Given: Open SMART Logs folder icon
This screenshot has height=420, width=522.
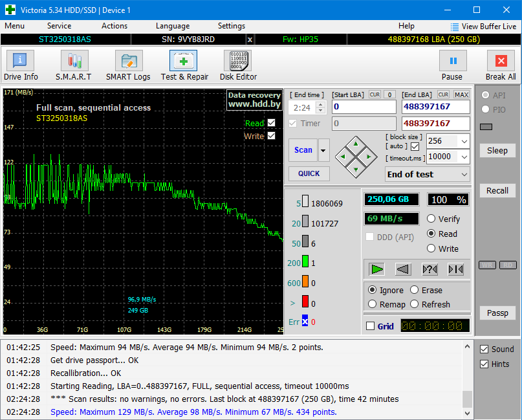Looking at the screenshot, I should [x=129, y=61].
